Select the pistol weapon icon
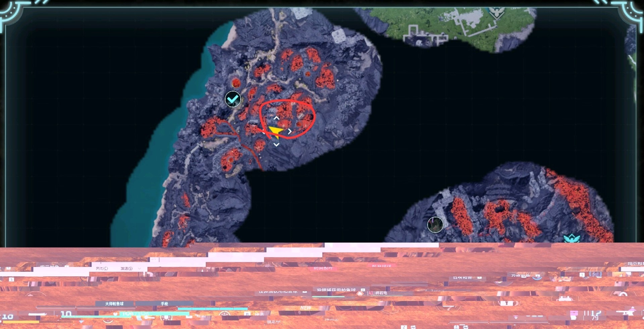644x329 pixels. tap(37, 314)
